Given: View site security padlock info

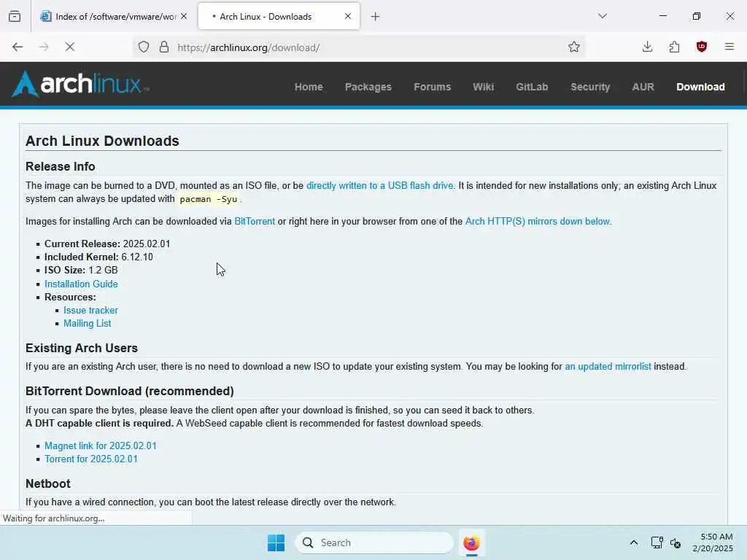Looking at the screenshot, I should click(164, 47).
